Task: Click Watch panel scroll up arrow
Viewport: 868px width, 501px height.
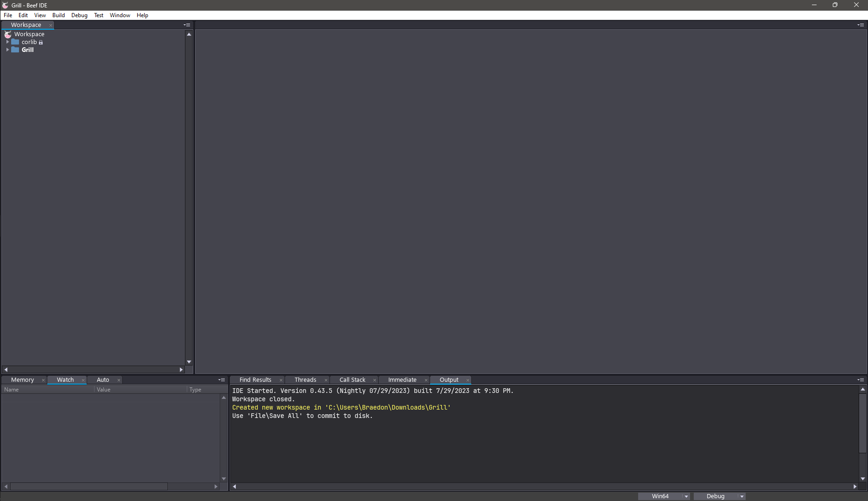Action: 224,398
